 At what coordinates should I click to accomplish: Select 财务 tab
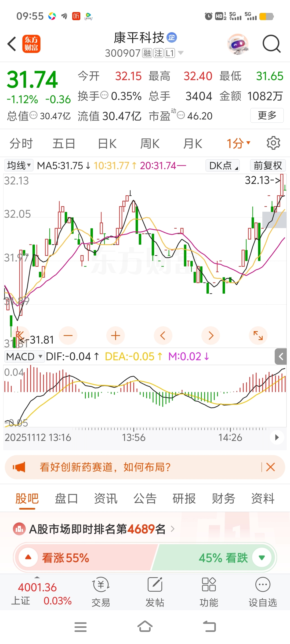click(x=223, y=499)
